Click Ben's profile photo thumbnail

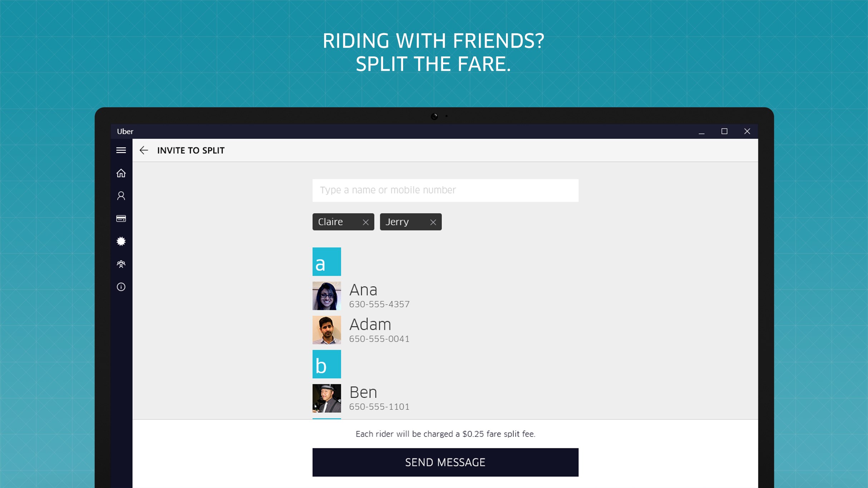[327, 398]
